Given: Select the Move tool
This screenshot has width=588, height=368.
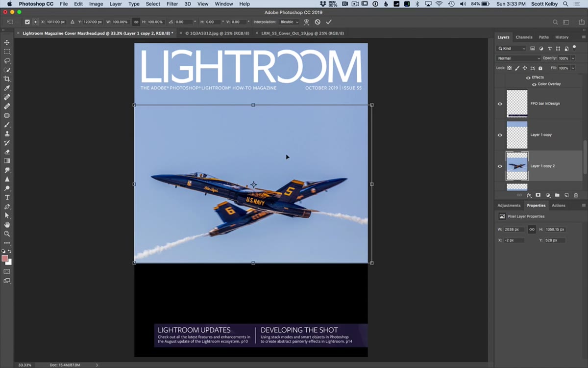Looking at the screenshot, I should pos(7,43).
